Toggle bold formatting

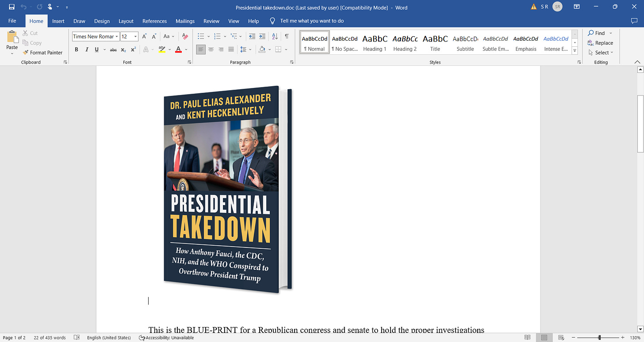[x=77, y=49]
